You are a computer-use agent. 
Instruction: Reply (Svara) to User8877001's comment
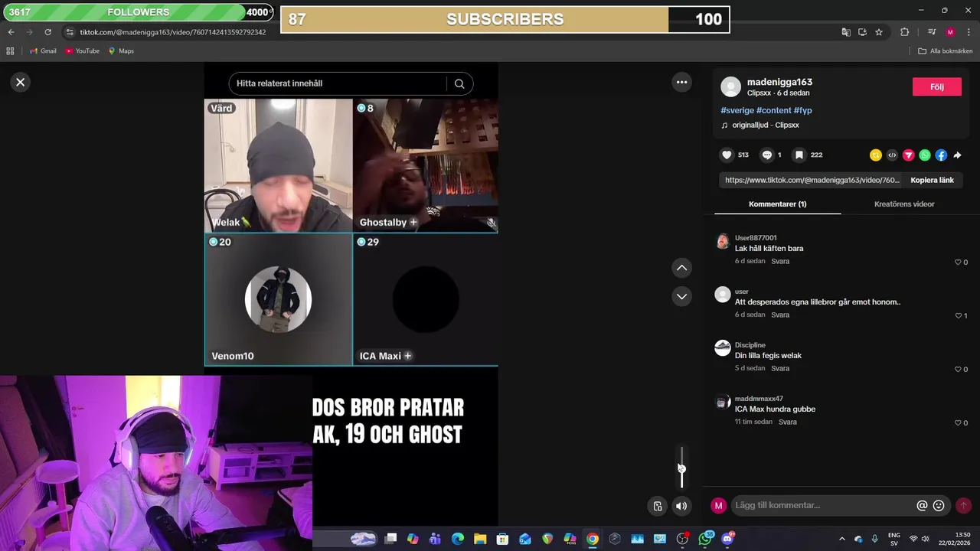(780, 261)
